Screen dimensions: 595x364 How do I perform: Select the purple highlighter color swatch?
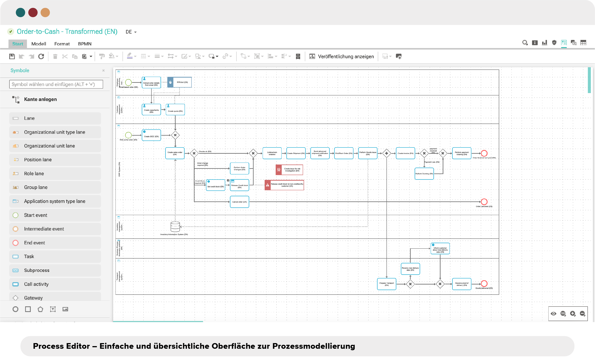(130, 56)
